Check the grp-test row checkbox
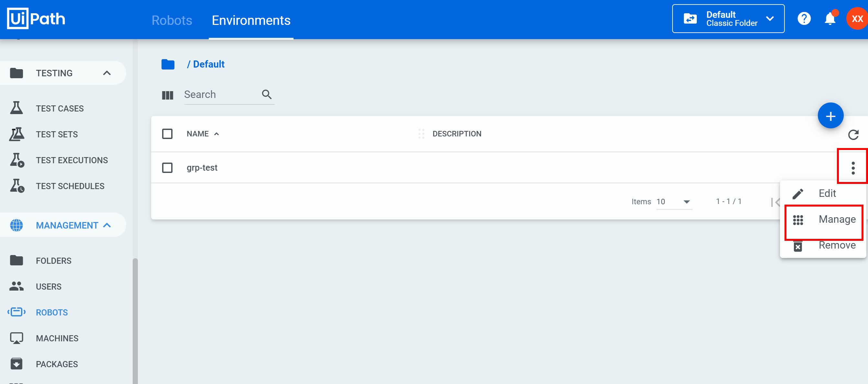Image resolution: width=868 pixels, height=384 pixels. pos(167,168)
